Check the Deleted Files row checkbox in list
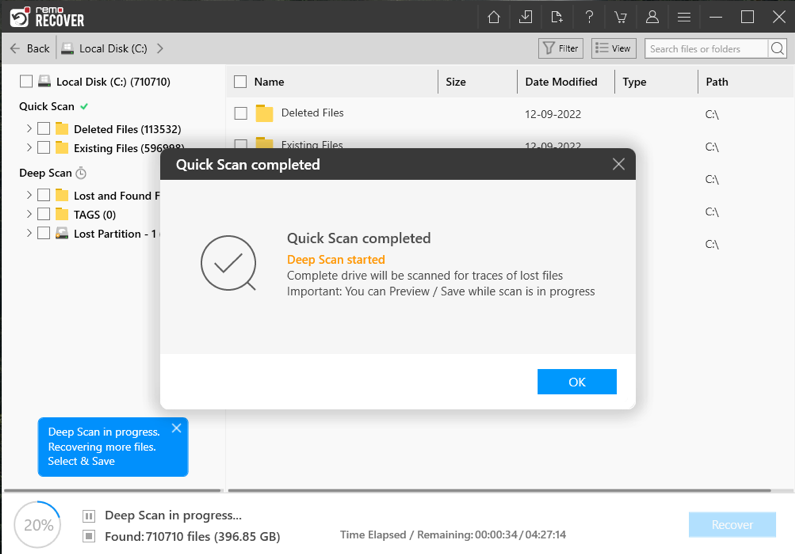795x554 pixels. [241, 113]
